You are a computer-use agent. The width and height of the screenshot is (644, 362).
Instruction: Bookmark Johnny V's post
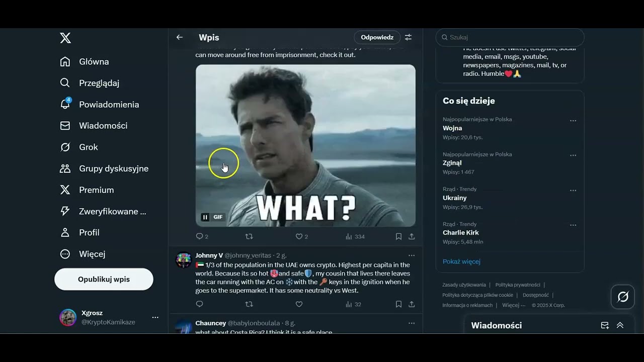coord(398,304)
